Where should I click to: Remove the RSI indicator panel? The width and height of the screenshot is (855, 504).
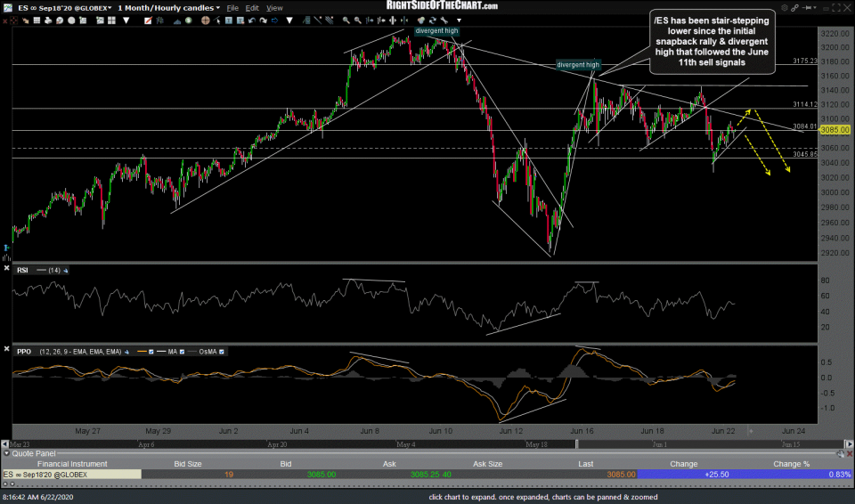pyautogui.click(x=6, y=268)
